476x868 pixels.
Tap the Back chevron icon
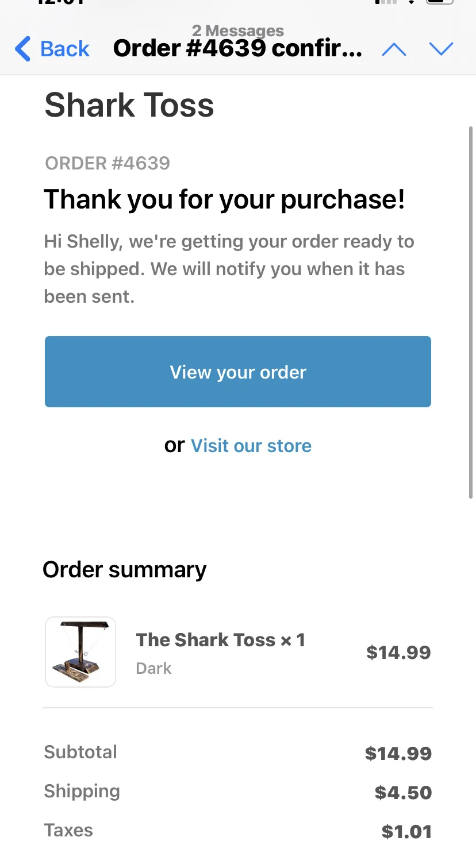coord(22,49)
